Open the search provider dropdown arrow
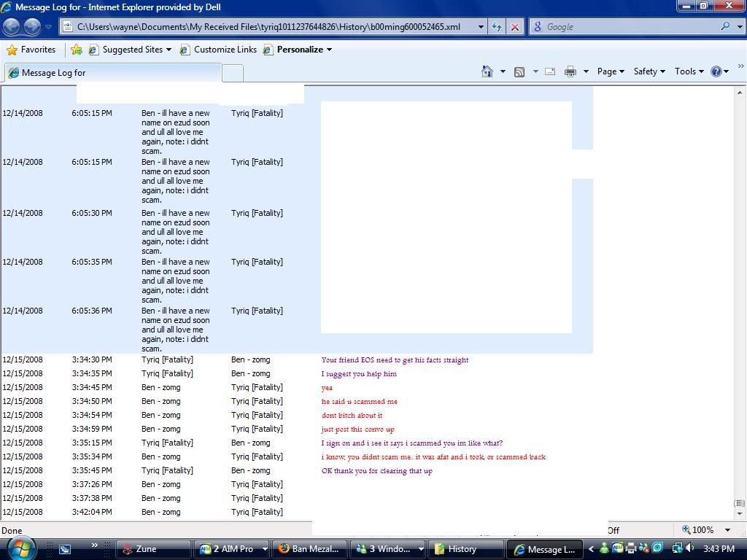747x560 pixels. click(x=740, y=27)
